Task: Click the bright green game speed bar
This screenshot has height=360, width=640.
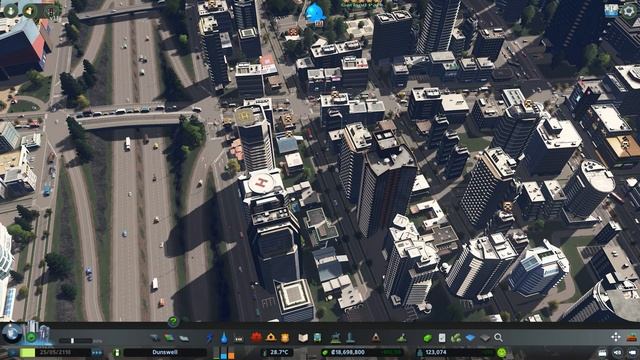Action: click(27, 352)
